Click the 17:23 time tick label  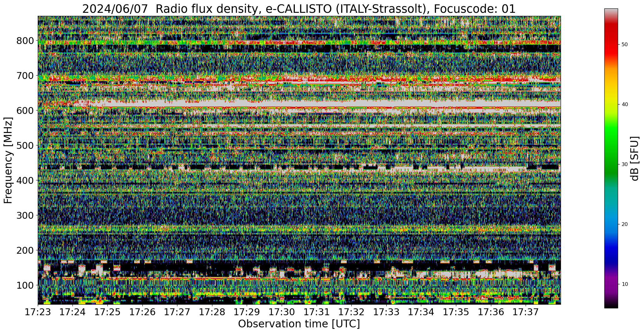[x=38, y=312]
